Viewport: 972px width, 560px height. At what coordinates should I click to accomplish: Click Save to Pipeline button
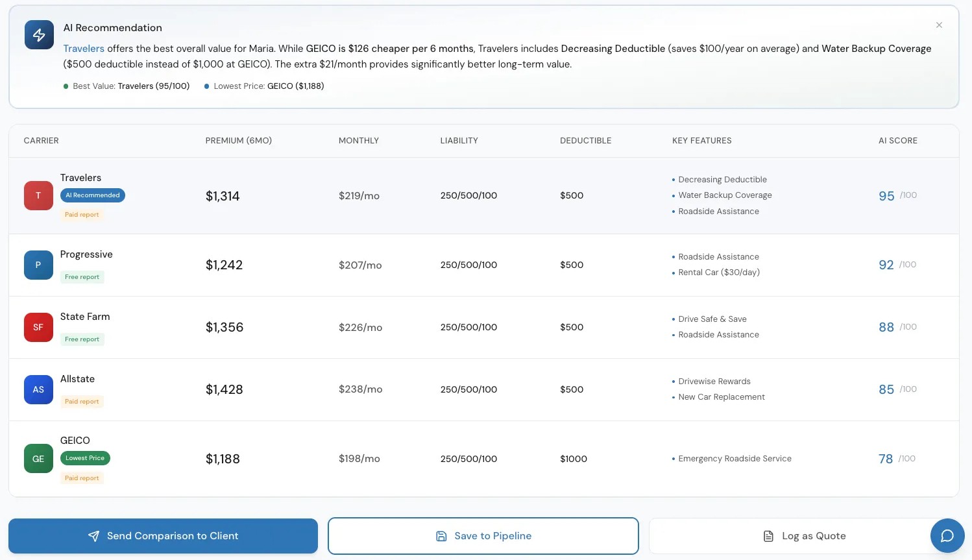483,536
